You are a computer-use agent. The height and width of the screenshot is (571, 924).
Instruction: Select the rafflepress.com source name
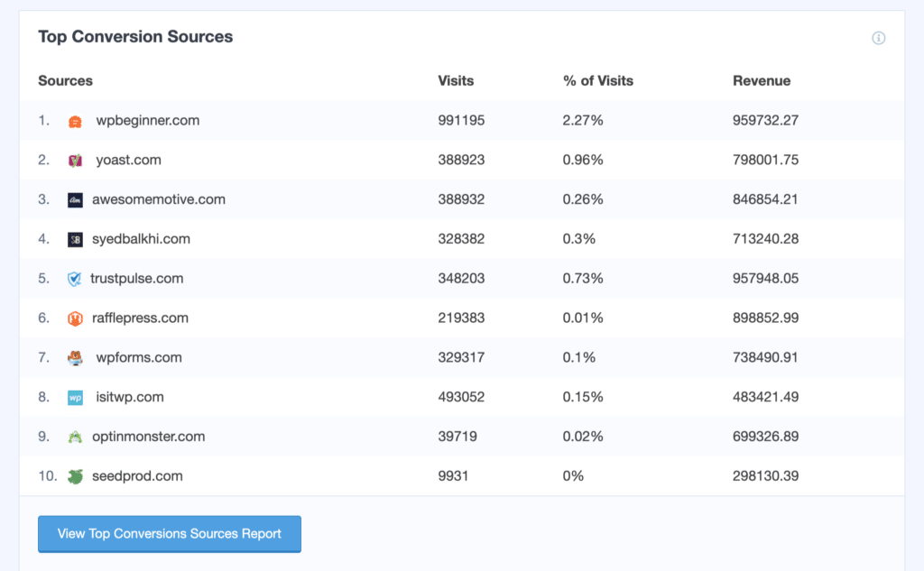(140, 318)
